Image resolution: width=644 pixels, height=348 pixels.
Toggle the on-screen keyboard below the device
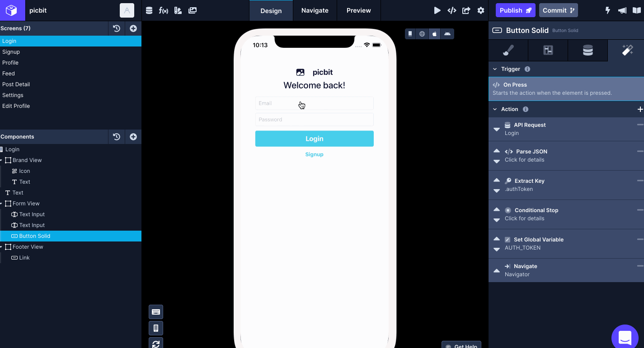pos(155,311)
